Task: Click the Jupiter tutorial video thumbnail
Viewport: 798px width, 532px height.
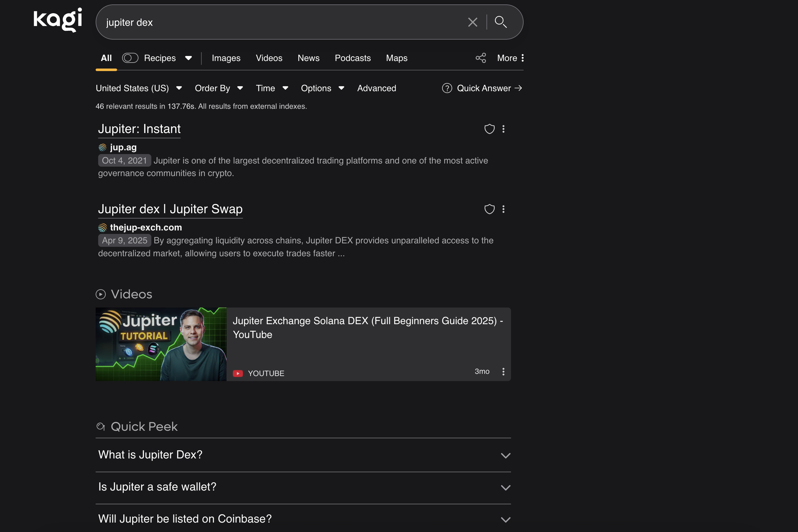Action: pyautogui.click(x=161, y=344)
